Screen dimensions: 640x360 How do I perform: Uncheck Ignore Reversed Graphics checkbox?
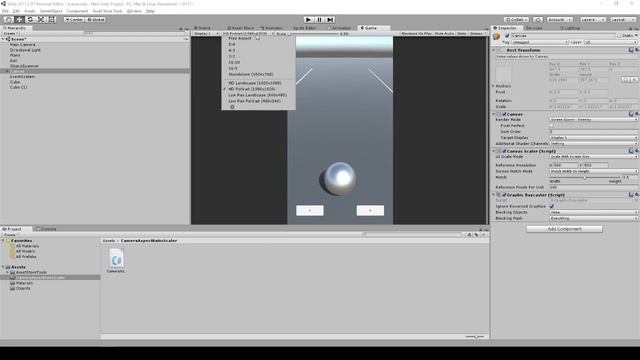[x=551, y=207]
